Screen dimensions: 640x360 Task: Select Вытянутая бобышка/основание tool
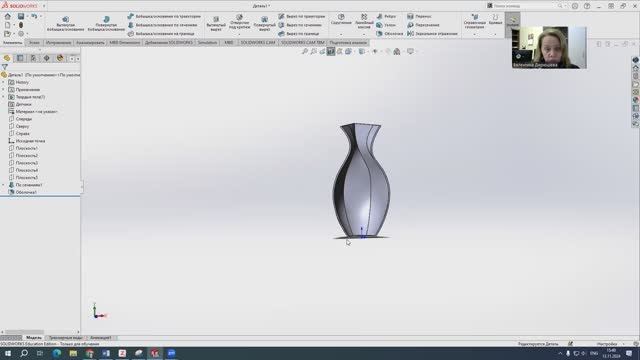pos(65,24)
